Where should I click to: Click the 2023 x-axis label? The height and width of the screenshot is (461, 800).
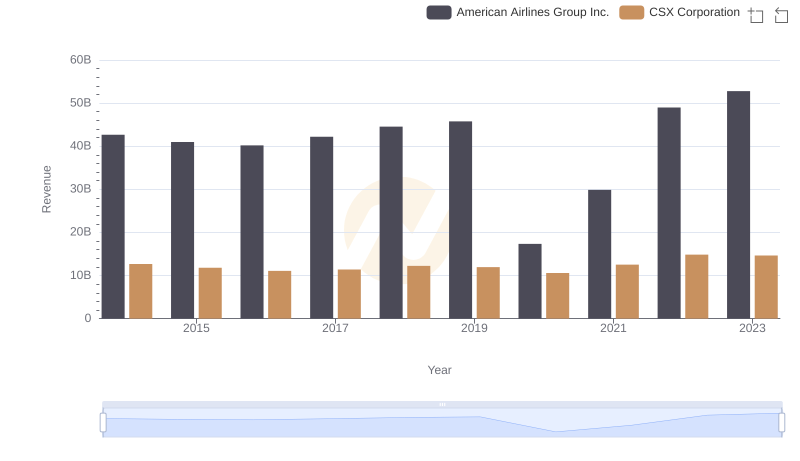[752, 328]
